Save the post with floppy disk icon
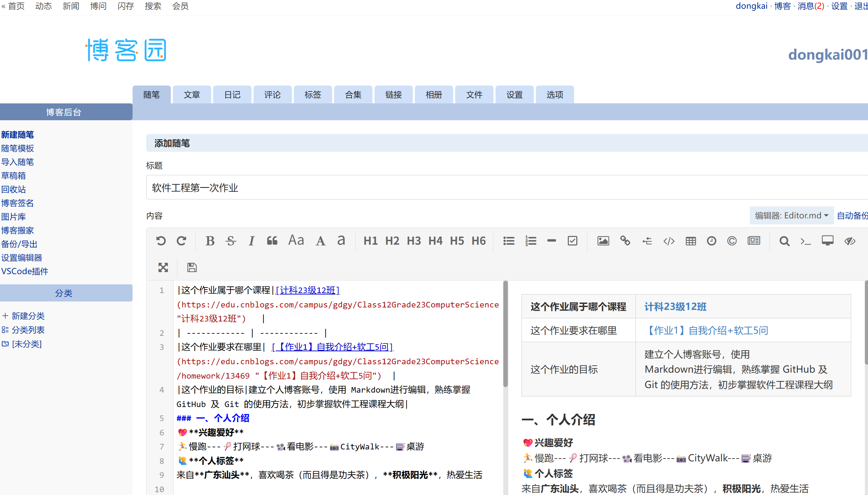868x495 pixels. pos(192,267)
